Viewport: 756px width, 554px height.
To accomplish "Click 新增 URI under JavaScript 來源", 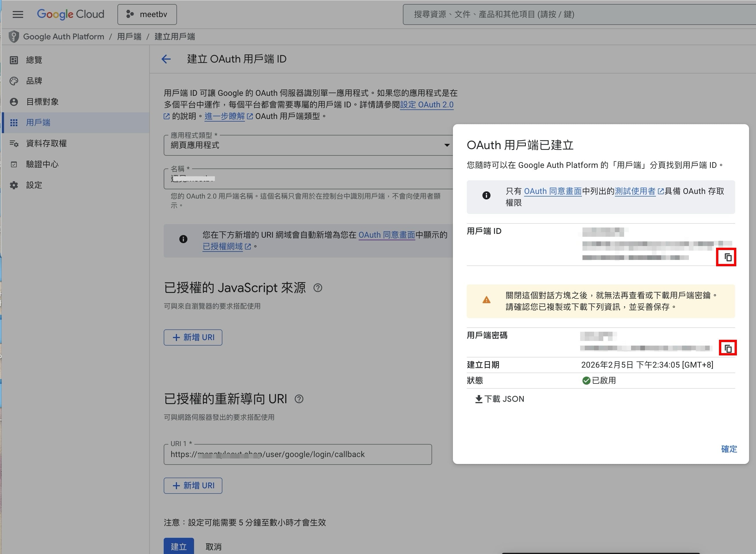I will tap(193, 337).
